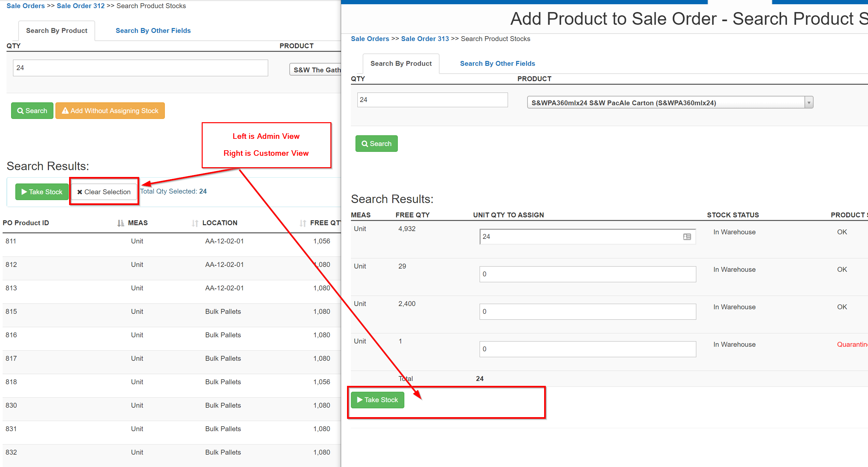Viewport: 868px width, 467px height.
Task: Click Take Stock in the customer view
Action: 377,400
